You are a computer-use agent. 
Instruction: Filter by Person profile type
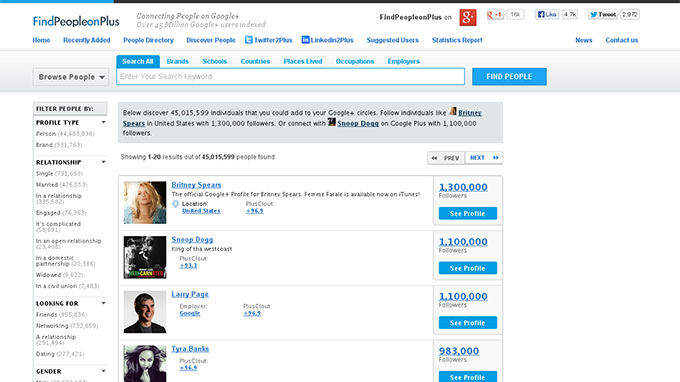65,134
